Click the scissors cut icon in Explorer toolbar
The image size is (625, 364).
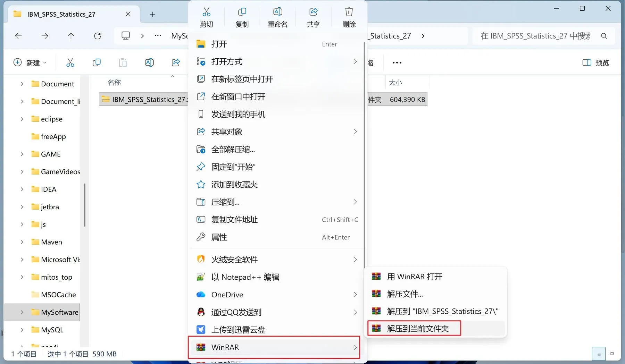(70, 62)
